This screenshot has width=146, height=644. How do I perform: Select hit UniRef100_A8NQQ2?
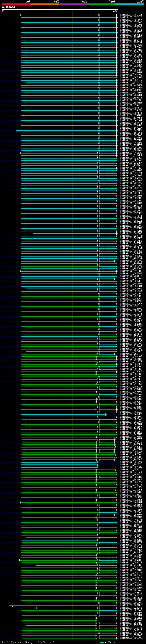click(131, 560)
